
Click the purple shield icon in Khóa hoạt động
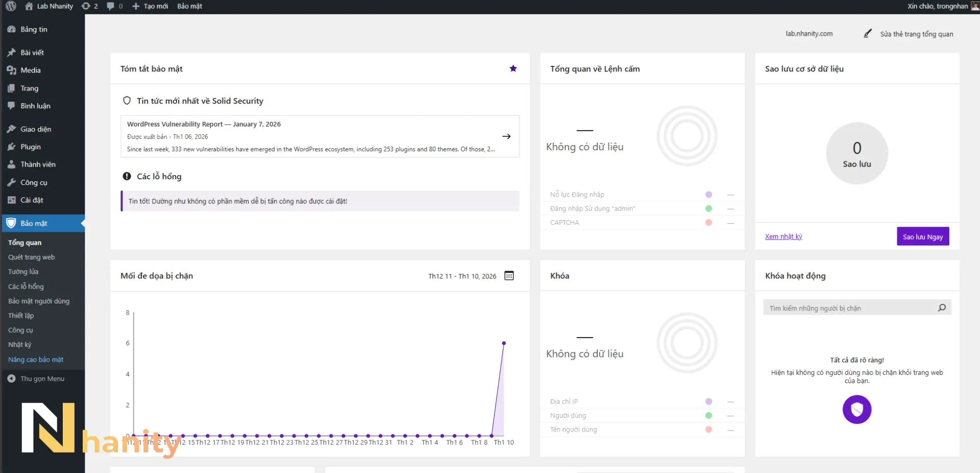[857, 409]
